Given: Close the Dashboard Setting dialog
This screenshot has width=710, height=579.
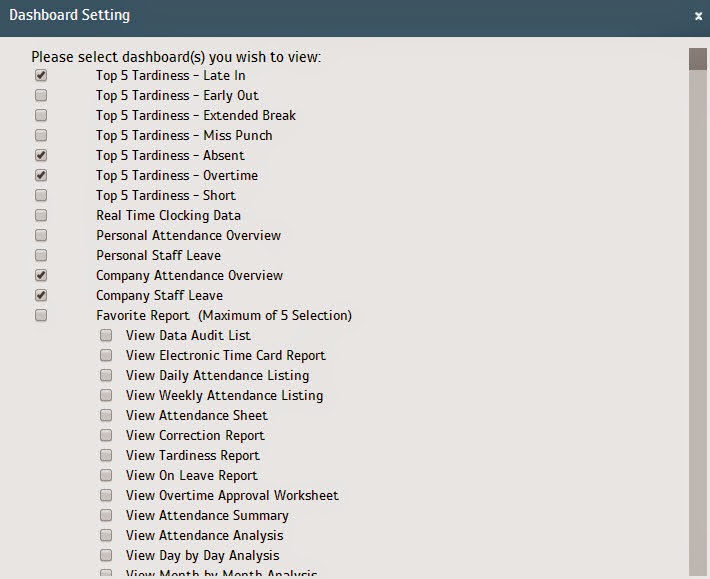Looking at the screenshot, I should coord(698,16).
